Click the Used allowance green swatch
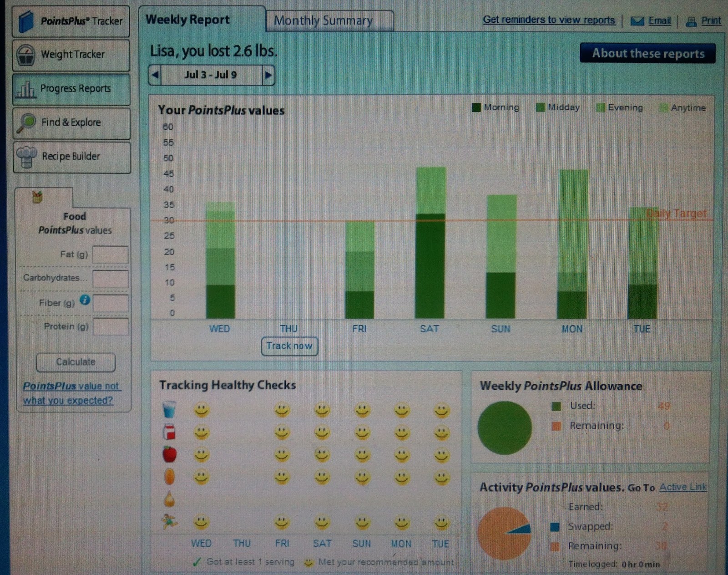Image resolution: width=728 pixels, height=575 pixels. coord(556,406)
